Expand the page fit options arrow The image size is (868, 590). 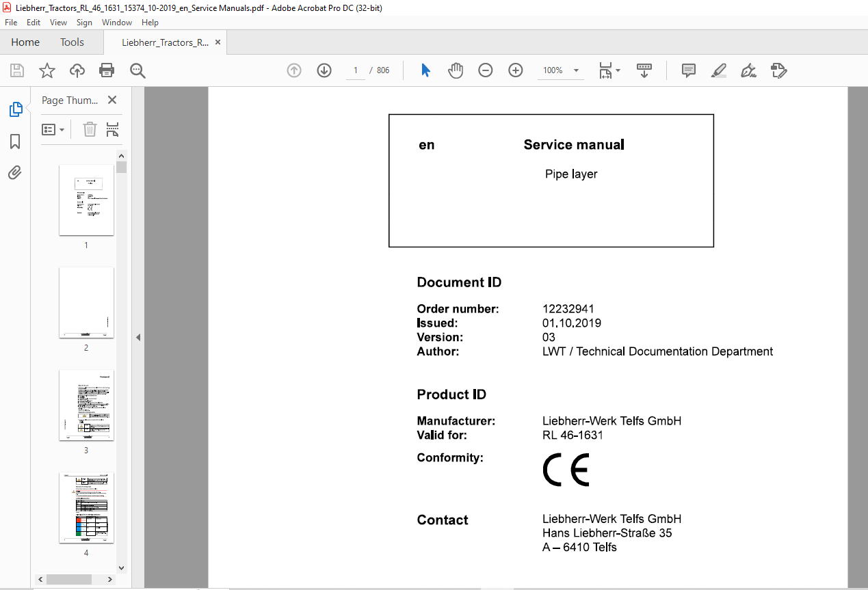(x=618, y=70)
